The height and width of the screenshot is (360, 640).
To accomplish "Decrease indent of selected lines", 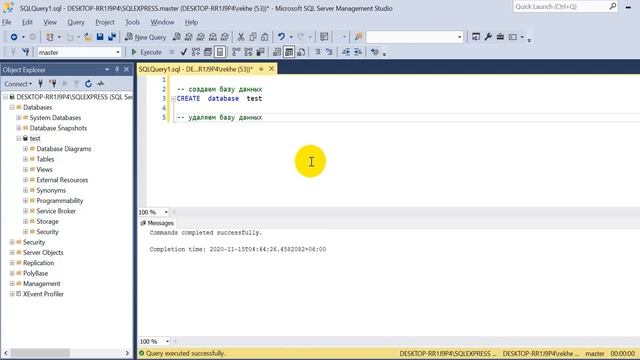I will [346, 52].
